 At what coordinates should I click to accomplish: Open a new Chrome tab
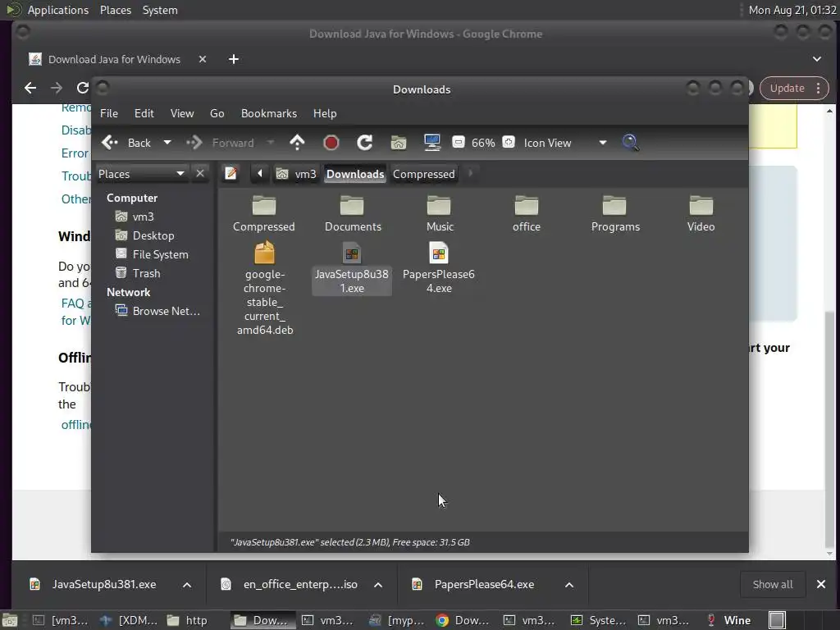click(x=234, y=59)
